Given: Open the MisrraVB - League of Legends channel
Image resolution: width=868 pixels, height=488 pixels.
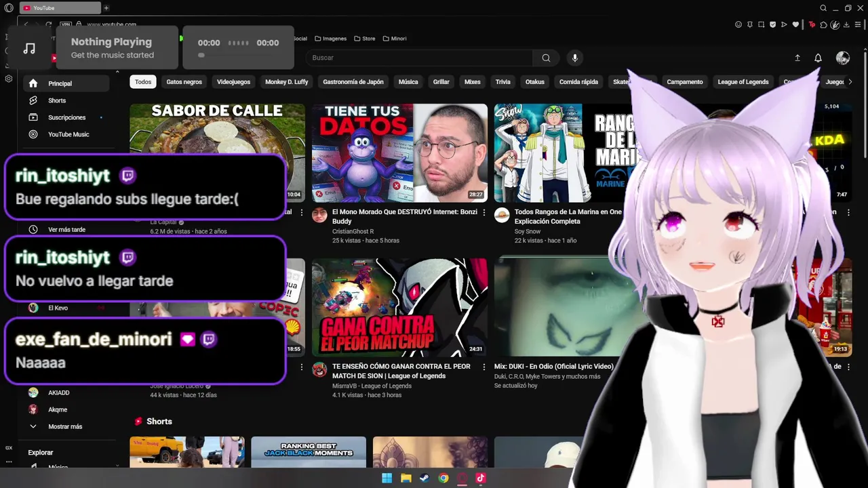Looking at the screenshot, I should click(372, 386).
